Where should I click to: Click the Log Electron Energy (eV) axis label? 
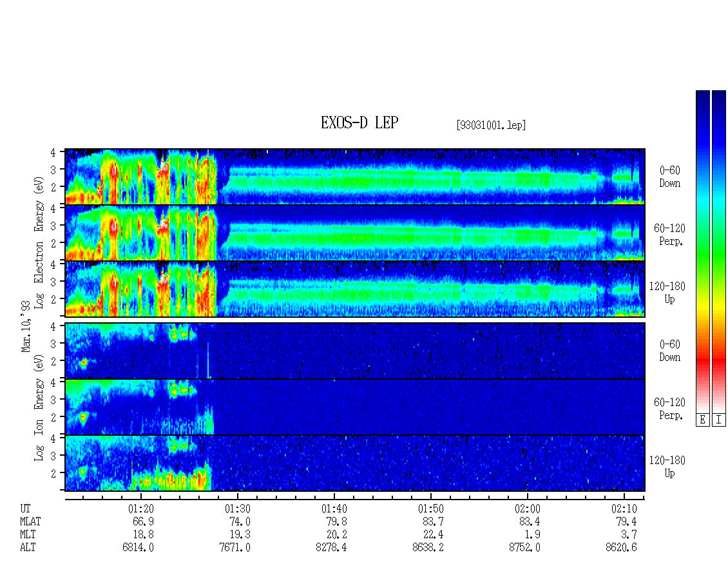(x=39, y=242)
